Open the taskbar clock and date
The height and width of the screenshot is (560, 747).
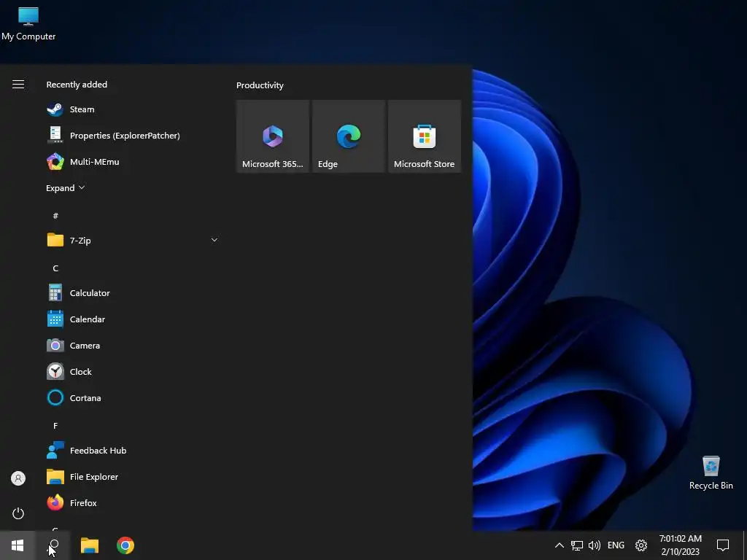click(681, 545)
